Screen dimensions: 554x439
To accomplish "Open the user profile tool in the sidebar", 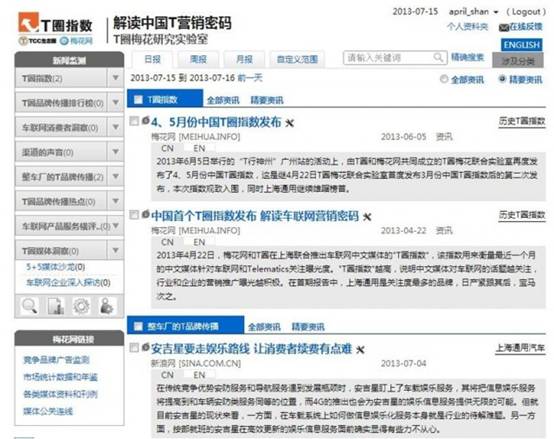I will [107, 306].
